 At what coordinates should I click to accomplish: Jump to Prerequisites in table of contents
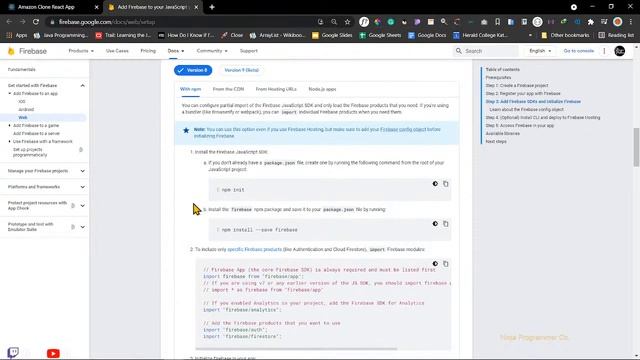coord(498,78)
